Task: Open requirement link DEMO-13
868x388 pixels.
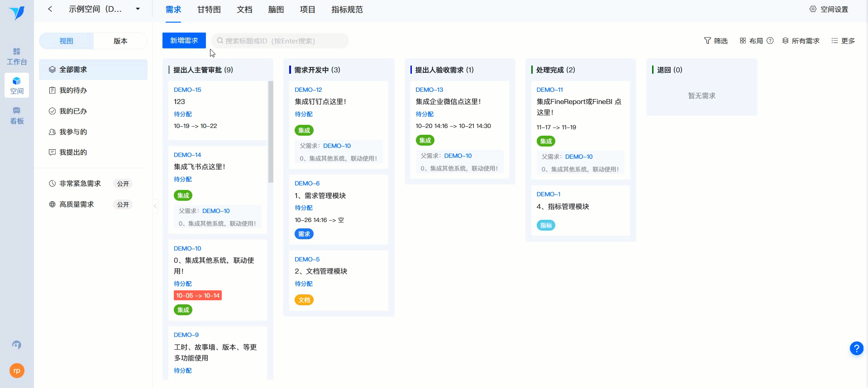Action: click(x=429, y=90)
